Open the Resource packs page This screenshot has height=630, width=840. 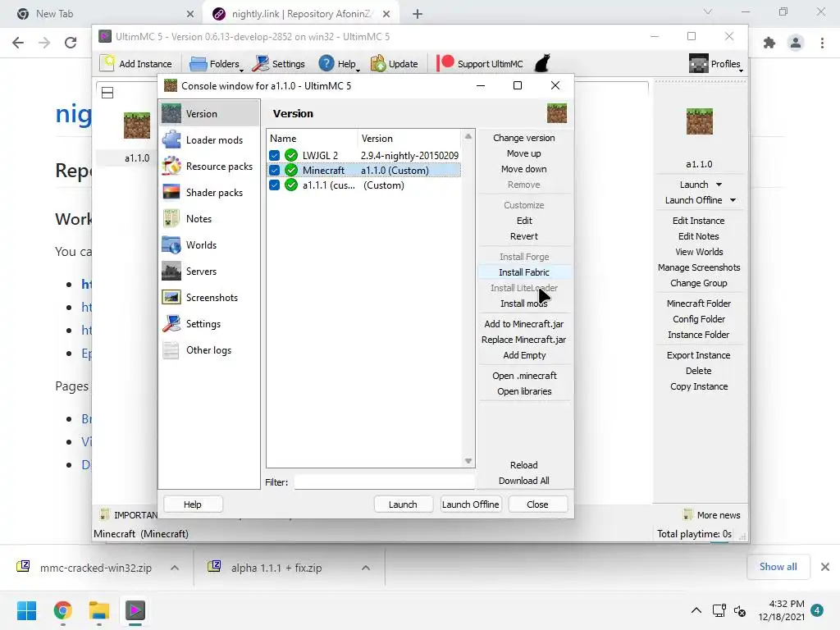[x=209, y=166]
